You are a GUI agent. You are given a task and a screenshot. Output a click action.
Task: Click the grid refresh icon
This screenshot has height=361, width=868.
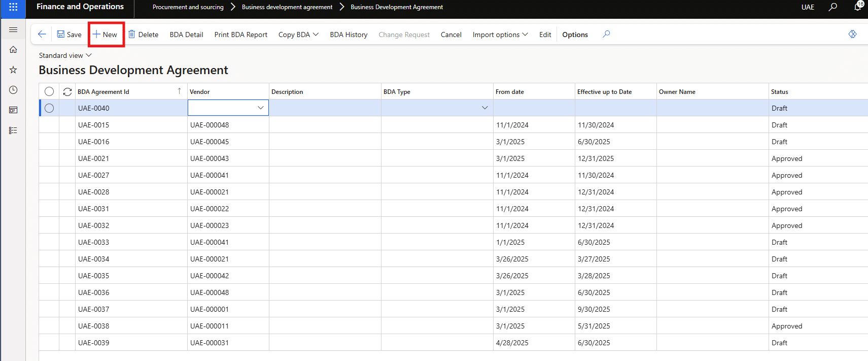[67, 92]
